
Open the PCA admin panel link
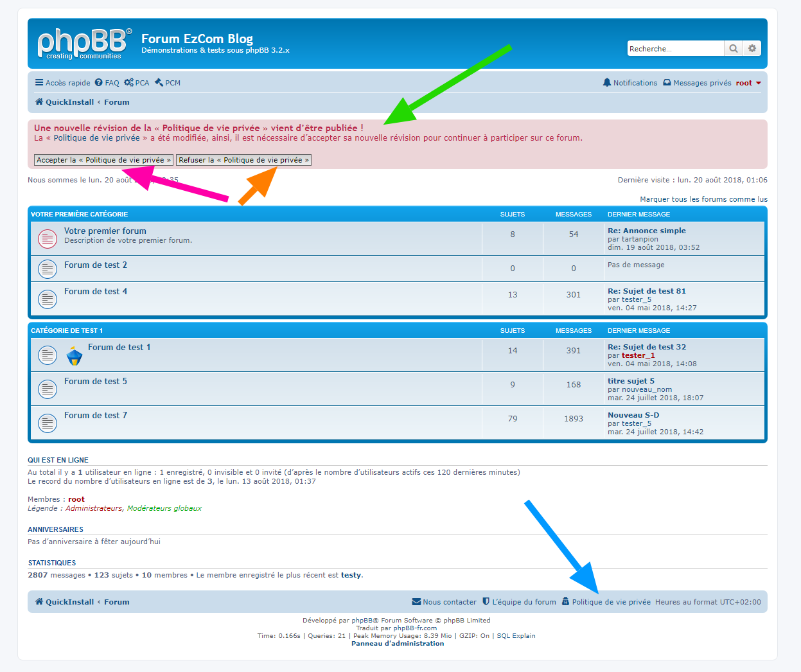coord(137,83)
